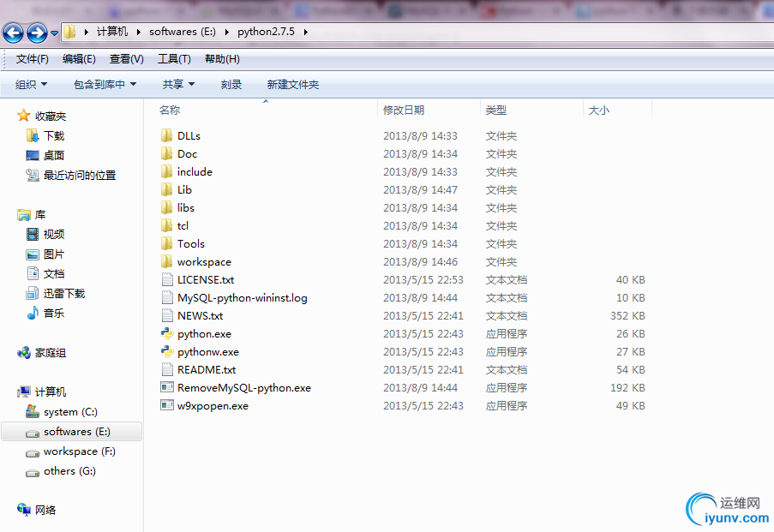Open softwares (E:) drive in sidebar
The image size is (774, 532).
pyautogui.click(x=72, y=431)
